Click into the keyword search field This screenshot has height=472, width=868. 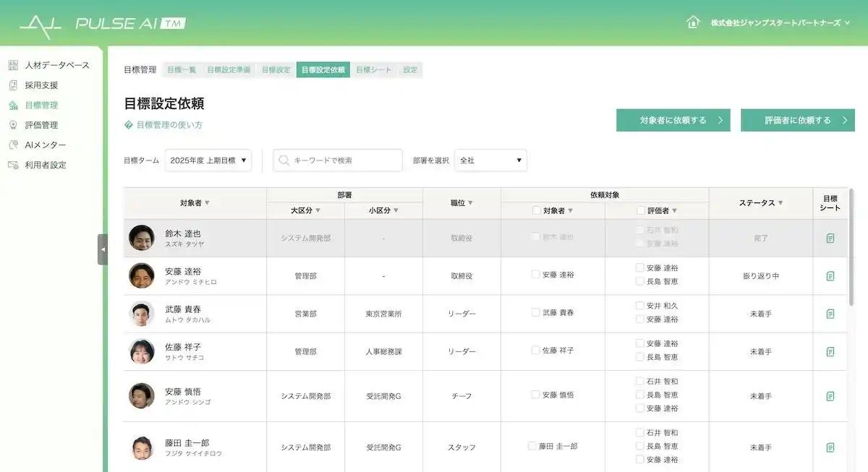tap(339, 160)
